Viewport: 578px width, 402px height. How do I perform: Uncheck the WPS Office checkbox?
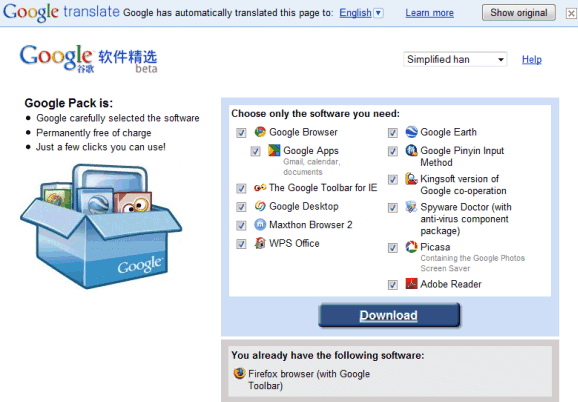pos(241,244)
